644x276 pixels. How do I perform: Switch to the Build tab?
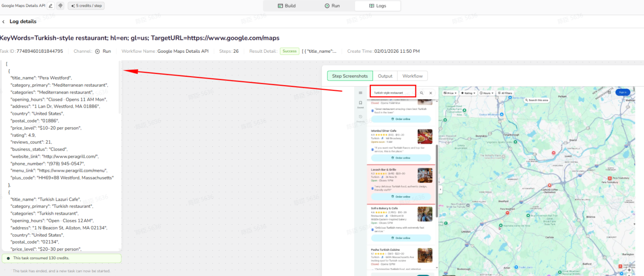tap(287, 6)
